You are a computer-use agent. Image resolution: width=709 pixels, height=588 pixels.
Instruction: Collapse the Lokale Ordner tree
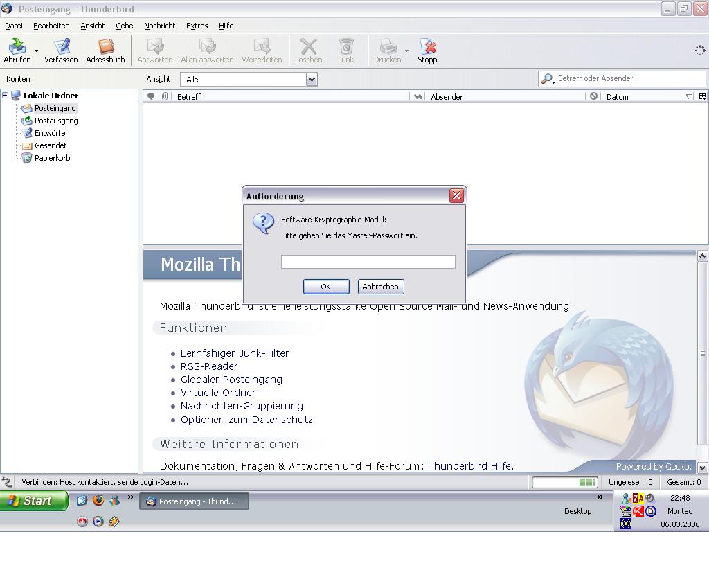coord(6,96)
